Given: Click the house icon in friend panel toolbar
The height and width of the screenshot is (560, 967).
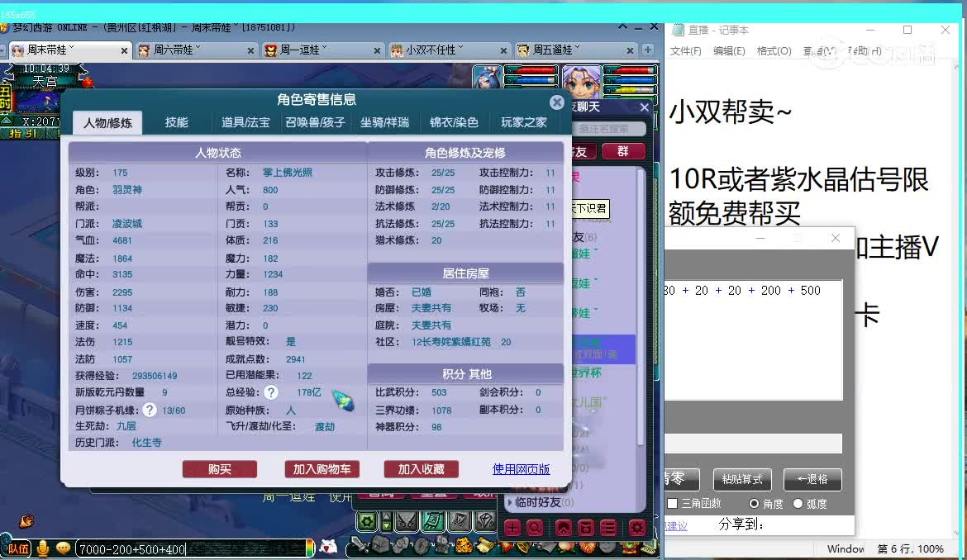Looking at the screenshot, I should tap(564, 529).
